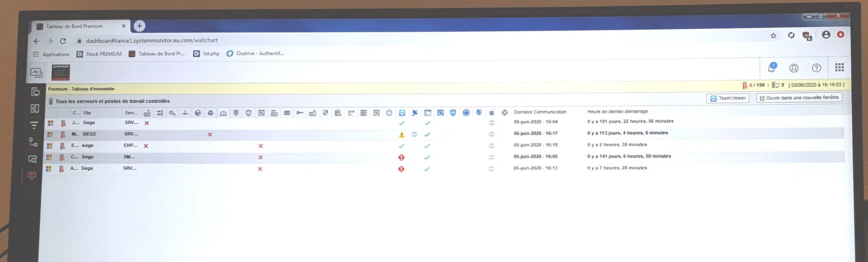868x262 pixels.
Task: Select the red wallchart icon in the sidebar
Action: (x=32, y=175)
